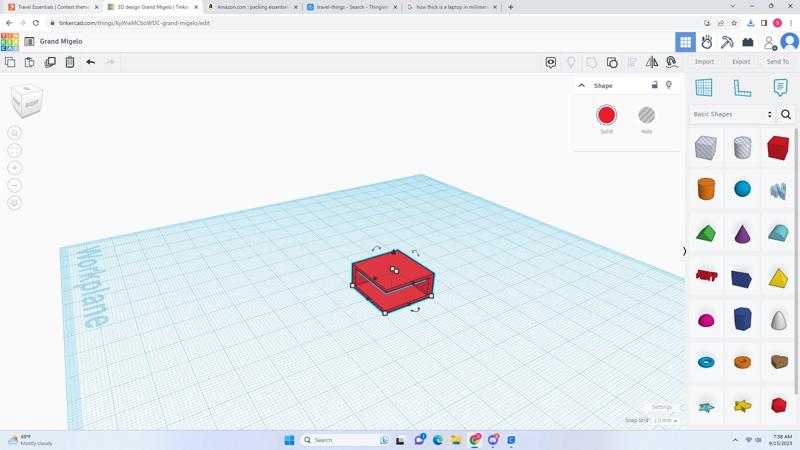Undo the last action
The height and width of the screenshot is (450, 800).
[x=90, y=62]
